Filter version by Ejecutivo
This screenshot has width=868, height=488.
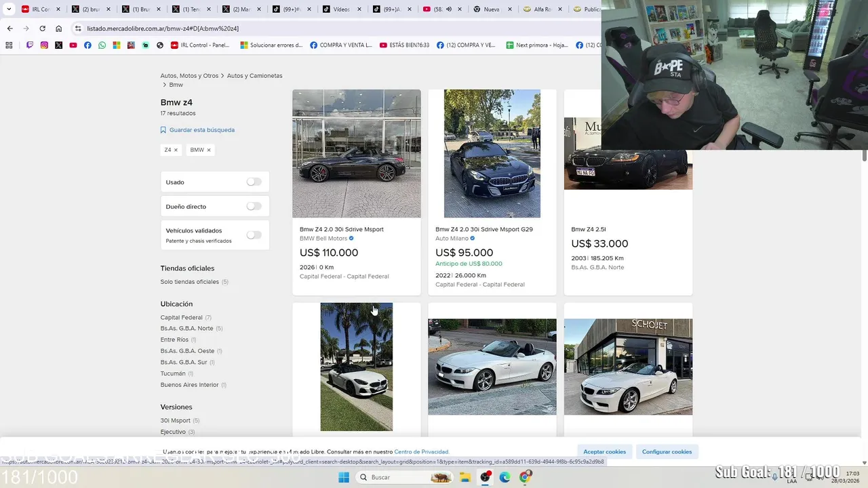coord(173,432)
